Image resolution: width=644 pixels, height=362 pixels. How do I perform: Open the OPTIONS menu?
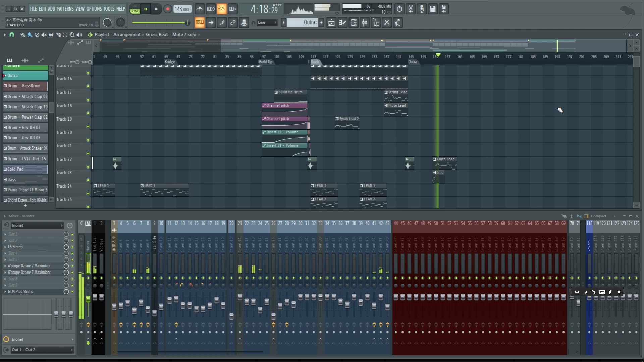tap(94, 9)
